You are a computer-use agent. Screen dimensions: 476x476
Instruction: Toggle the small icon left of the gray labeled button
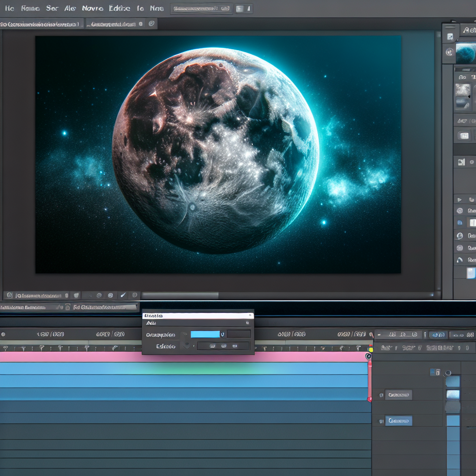(381, 395)
